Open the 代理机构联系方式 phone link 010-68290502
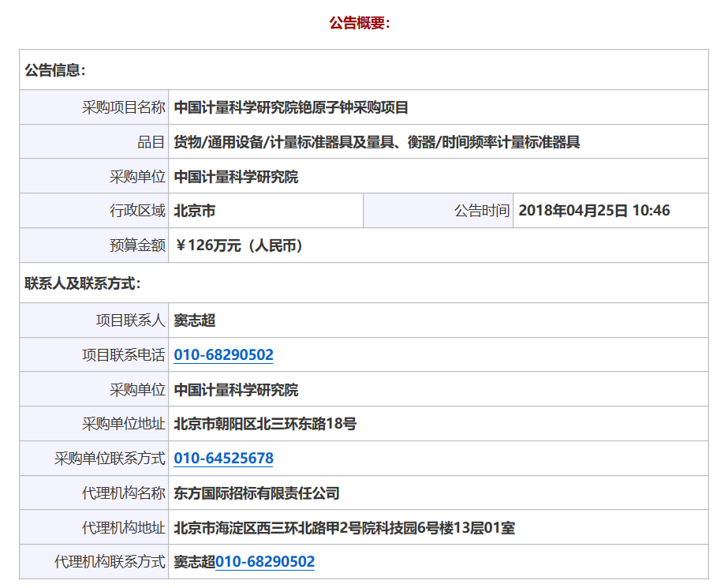The height and width of the screenshot is (588, 728). pos(265,562)
